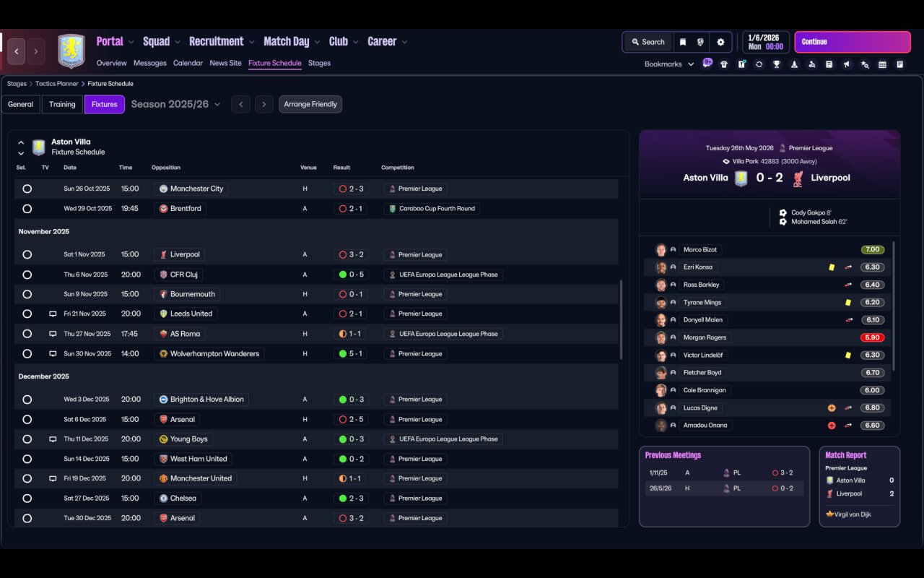Screen dimensions: 924x578
Task: Open the Tactics Planner breadcrumb link
Action: tap(57, 84)
